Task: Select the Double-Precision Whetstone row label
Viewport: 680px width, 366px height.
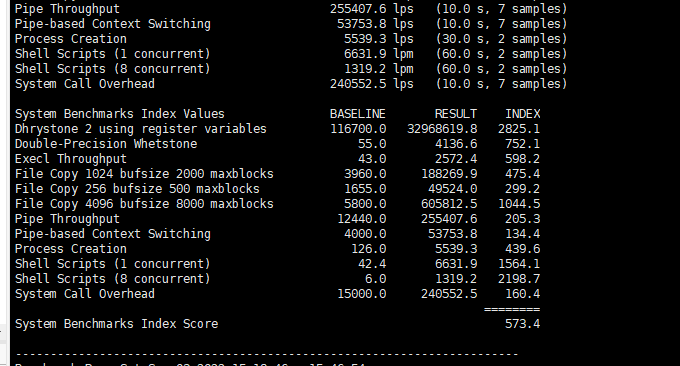Action: point(106,144)
